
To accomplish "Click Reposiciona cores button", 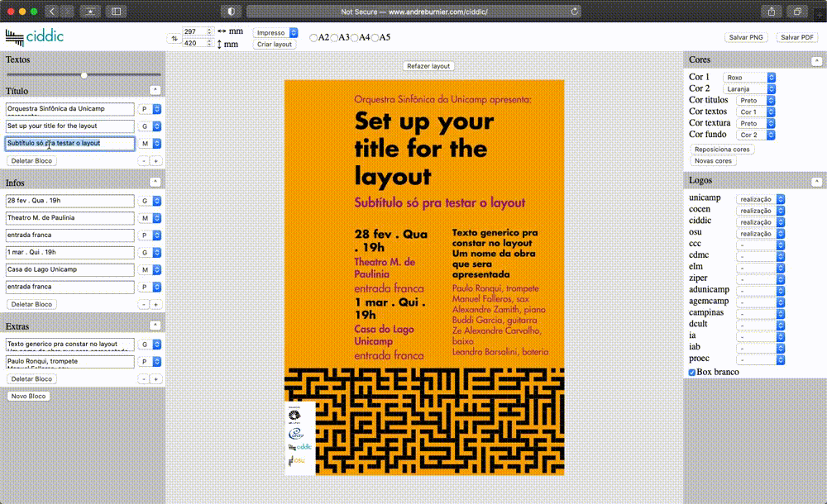I will (721, 150).
